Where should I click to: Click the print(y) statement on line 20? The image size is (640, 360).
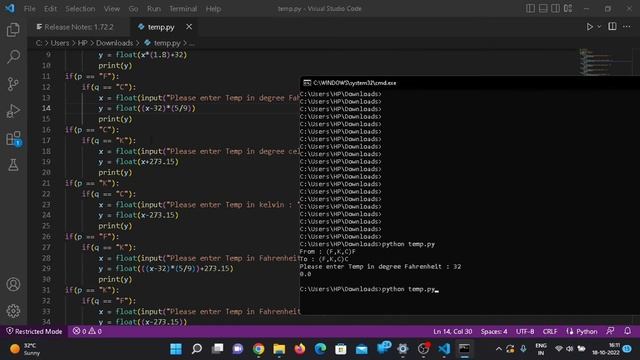(115, 172)
